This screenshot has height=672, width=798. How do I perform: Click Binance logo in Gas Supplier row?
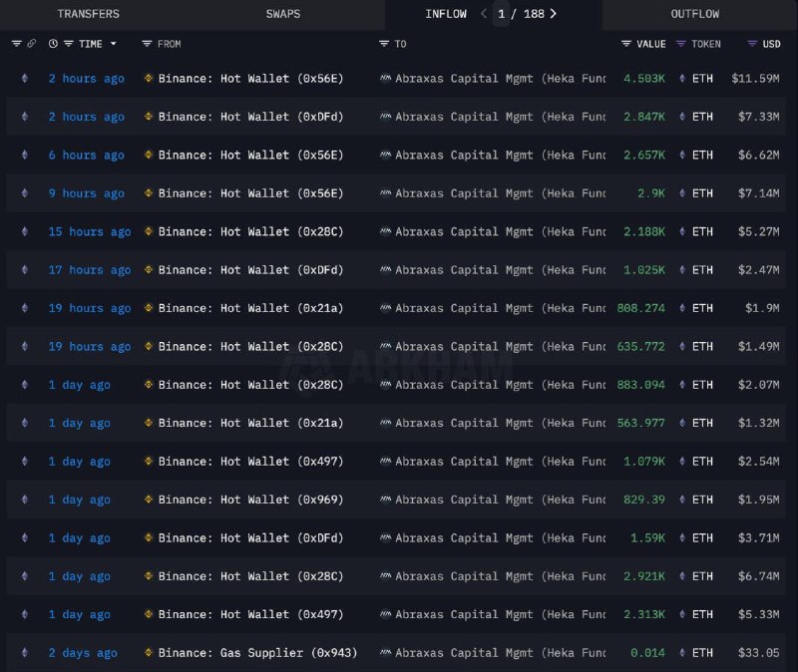(x=149, y=653)
